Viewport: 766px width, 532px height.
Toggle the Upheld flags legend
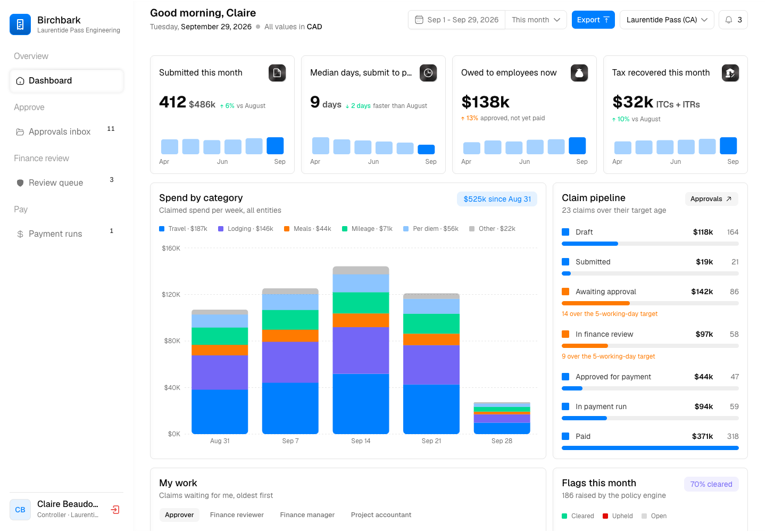tap(618, 516)
